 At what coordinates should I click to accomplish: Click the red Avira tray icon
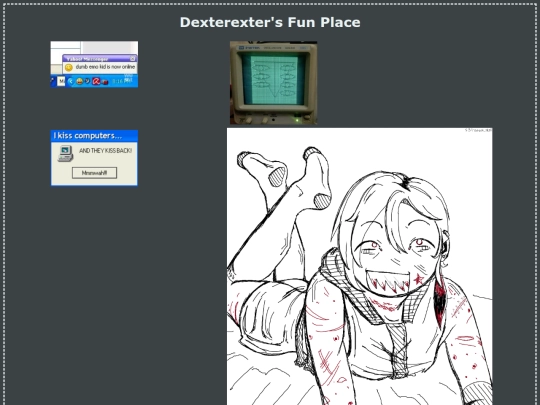tap(96, 81)
